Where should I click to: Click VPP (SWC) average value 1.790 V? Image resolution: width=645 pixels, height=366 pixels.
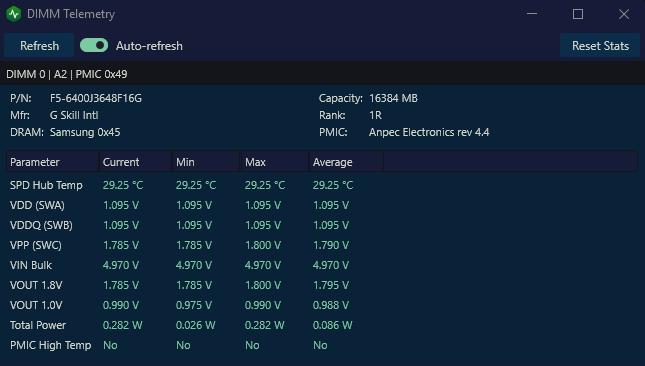331,245
